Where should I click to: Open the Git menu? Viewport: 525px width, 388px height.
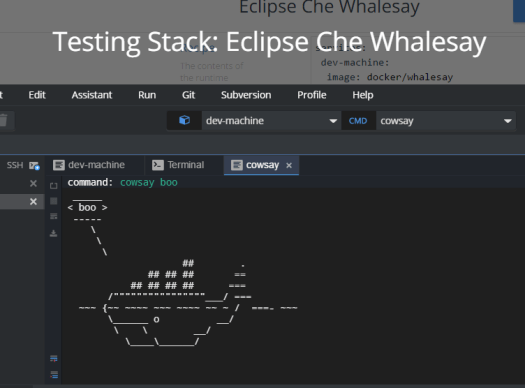pos(189,95)
